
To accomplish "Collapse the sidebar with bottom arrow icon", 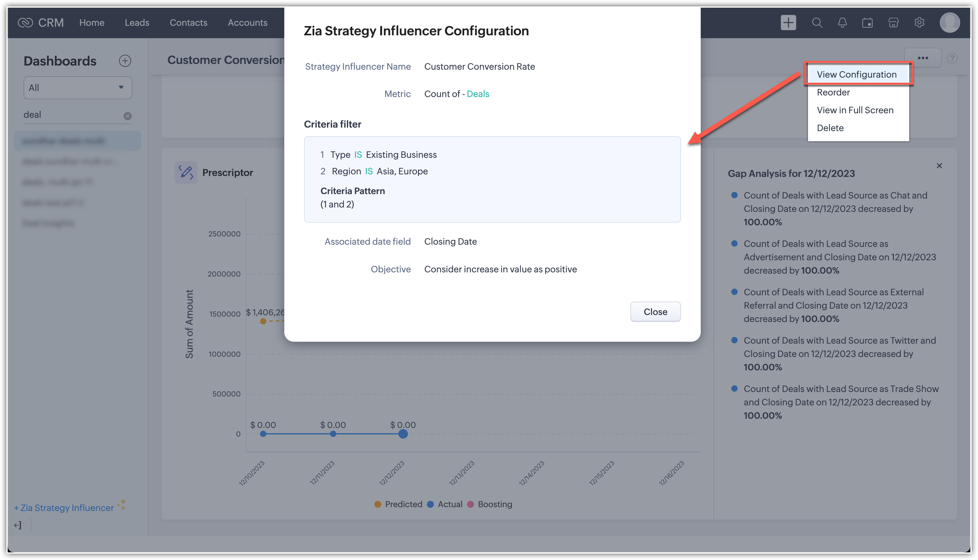I will [18, 525].
